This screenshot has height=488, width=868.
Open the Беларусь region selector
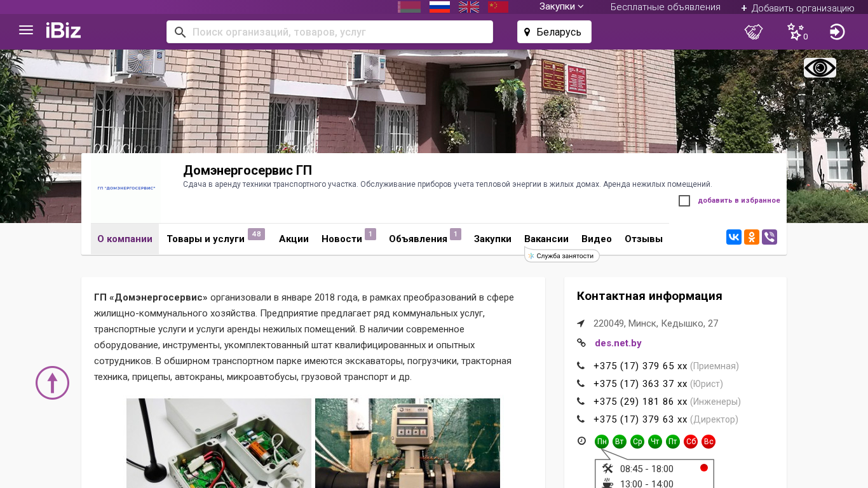tap(554, 32)
